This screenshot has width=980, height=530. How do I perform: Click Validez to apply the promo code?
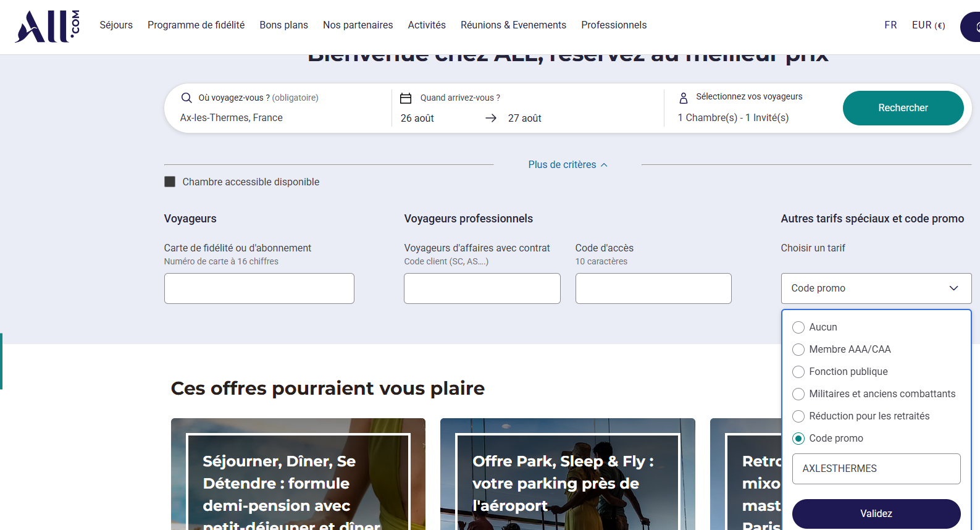pos(876,513)
